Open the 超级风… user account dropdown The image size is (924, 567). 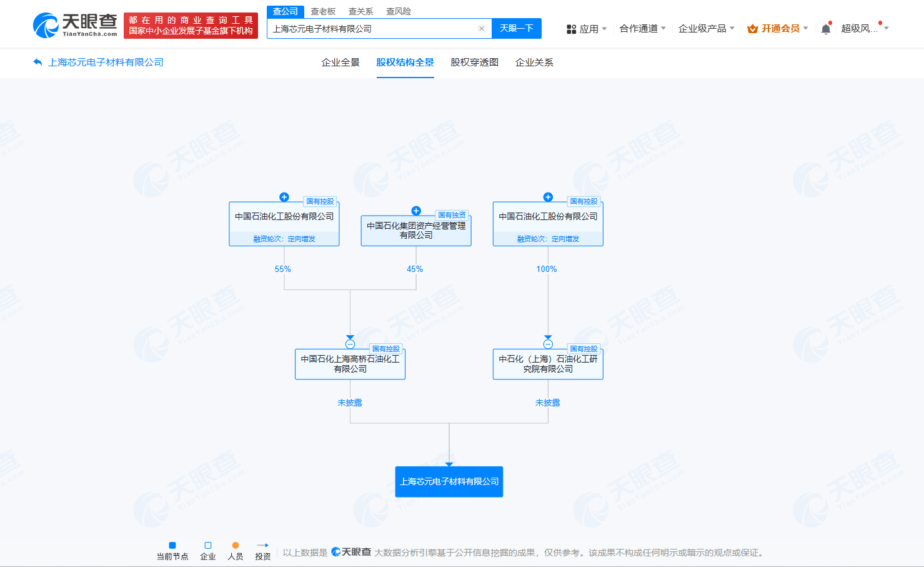(865, 29)
